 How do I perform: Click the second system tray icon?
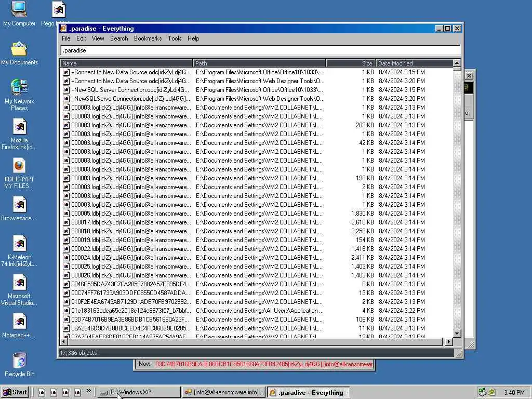point(492,392)
